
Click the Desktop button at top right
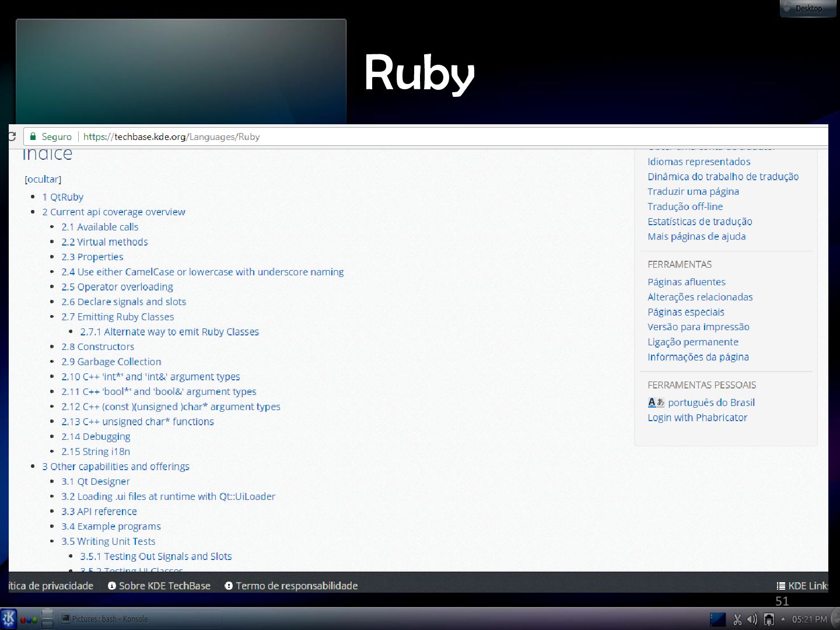click(808, 8)
